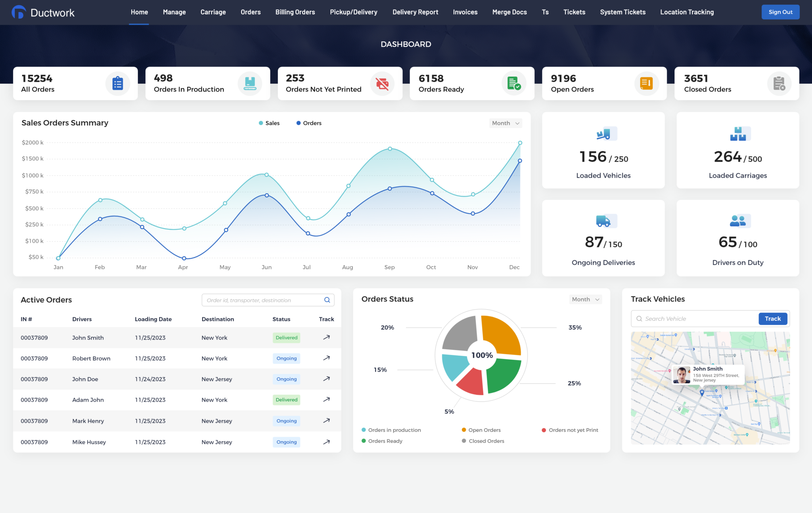Focus the Search Vehicle input field
The width and height of the screenshot is (812, 513).
coord(695,319)
